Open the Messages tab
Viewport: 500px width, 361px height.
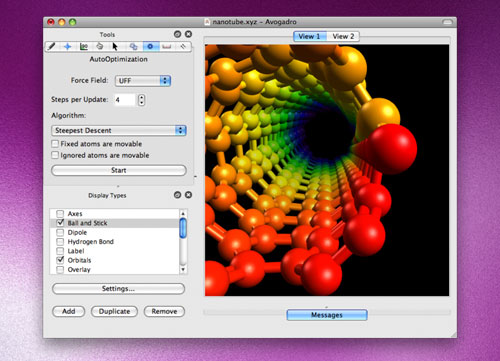(327, 315)
